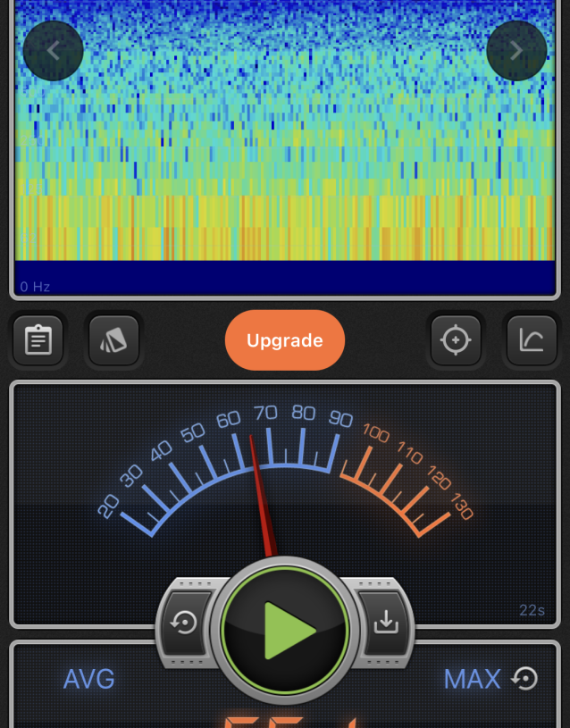Go to previous spectrogram view arrow
Screen dimensions: 570x728
tap(54, 51)
